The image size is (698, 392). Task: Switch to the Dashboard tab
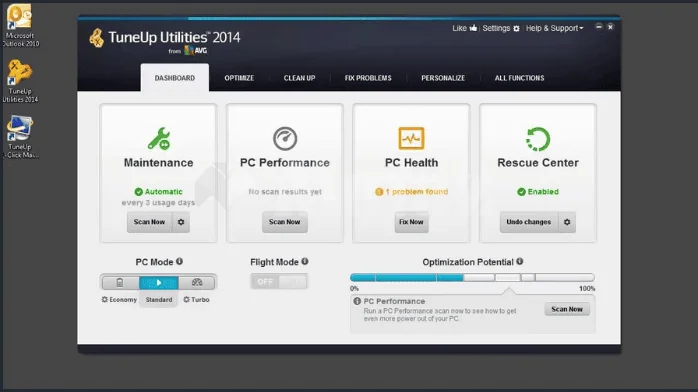point(174,78)
